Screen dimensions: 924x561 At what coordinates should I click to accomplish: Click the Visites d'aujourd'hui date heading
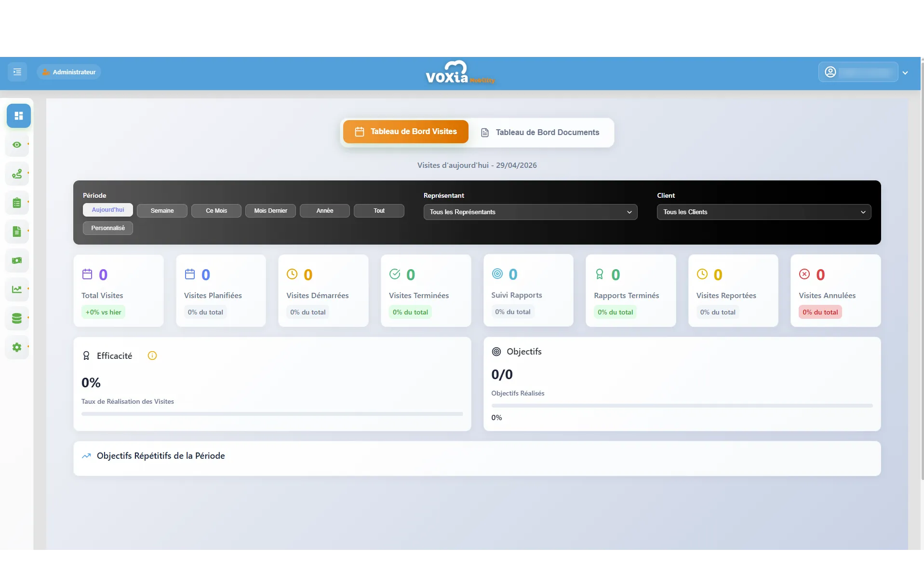coord(477,165)
